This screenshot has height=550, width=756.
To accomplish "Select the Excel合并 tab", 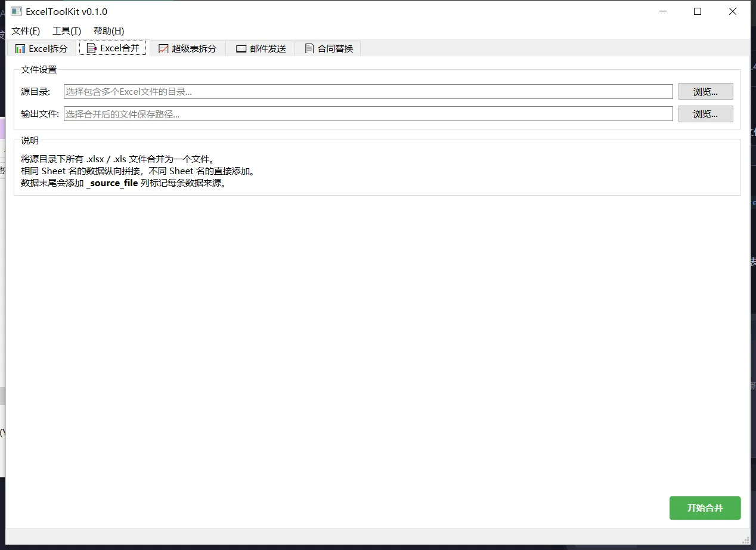I will pyautogui.click(x=113, y=48).
